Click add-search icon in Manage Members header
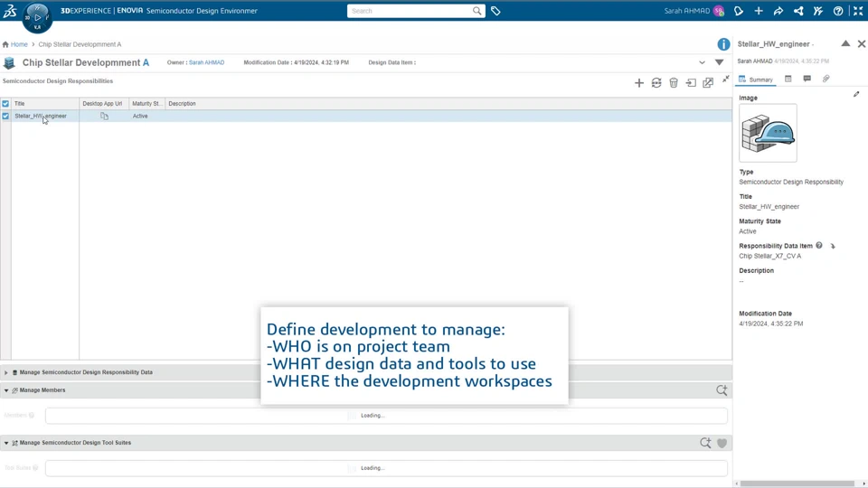 [722, 390]
